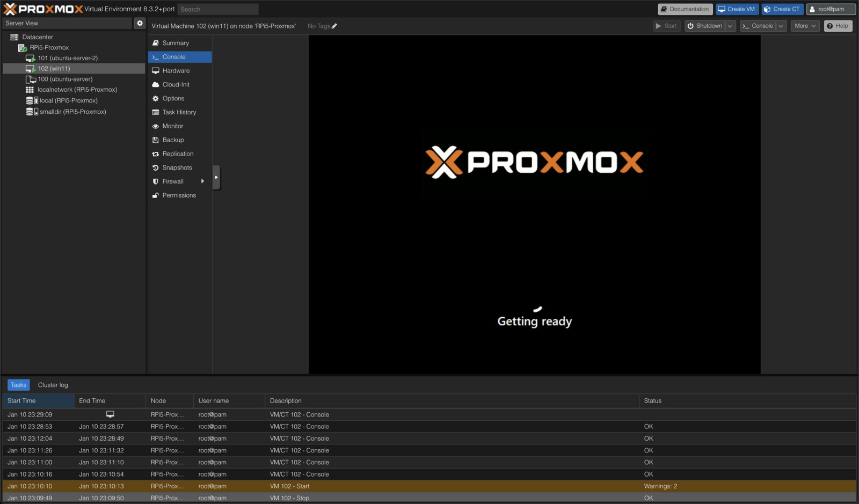Click the Options gear icon
Image resolution: width=859 pixels, height=504 pixels.
pos(156,99)
